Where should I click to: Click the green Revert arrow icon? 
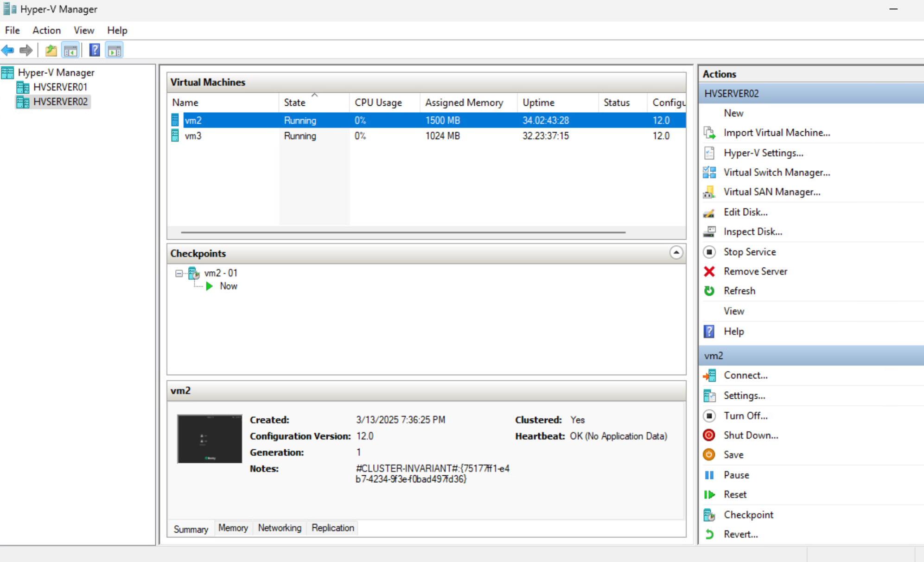709,535
